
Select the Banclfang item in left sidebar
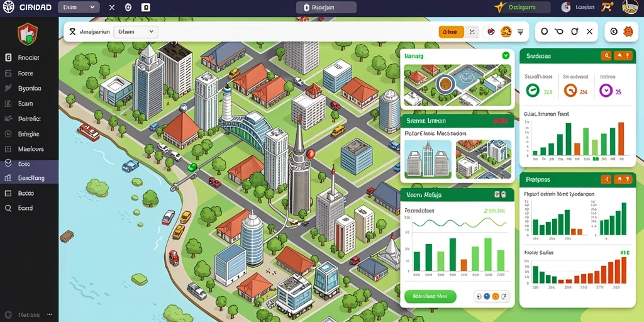point(29,178)
